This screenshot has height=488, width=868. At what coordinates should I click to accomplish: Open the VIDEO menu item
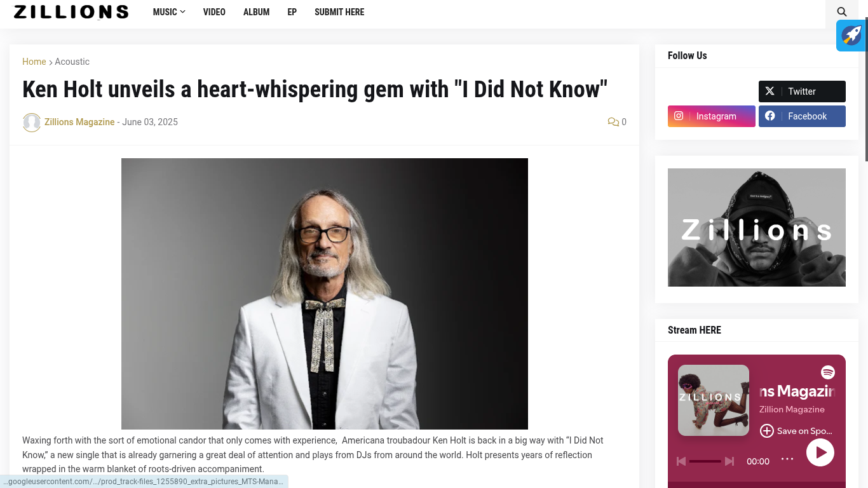click(214, 12)
